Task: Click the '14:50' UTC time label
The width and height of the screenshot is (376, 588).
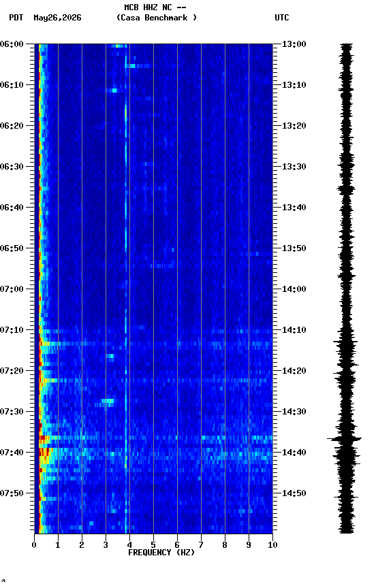Action: [294, 493]
